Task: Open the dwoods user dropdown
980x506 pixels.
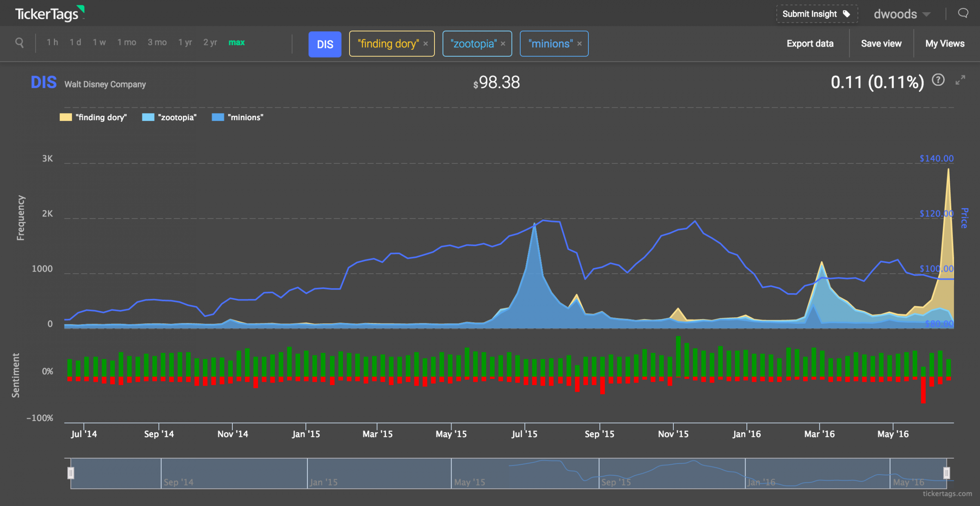Action: 902,14
